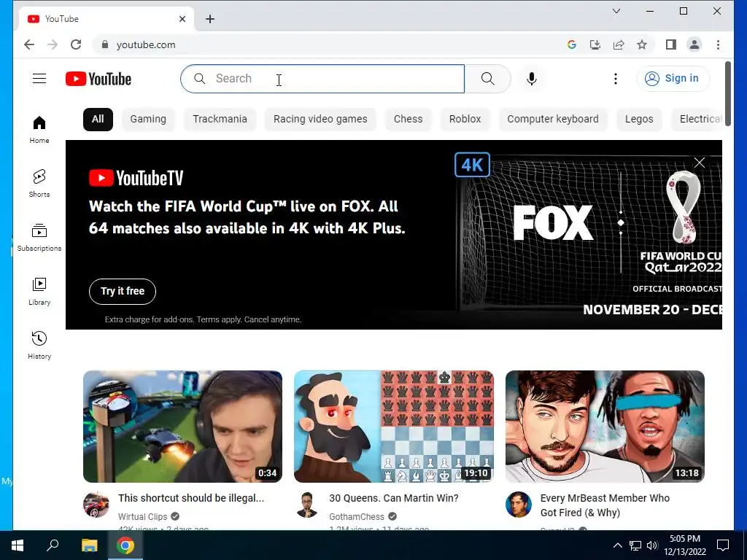This screenshot has height=560, width=747.
Task: Select the Gaming filter chip
Action: 148,119
